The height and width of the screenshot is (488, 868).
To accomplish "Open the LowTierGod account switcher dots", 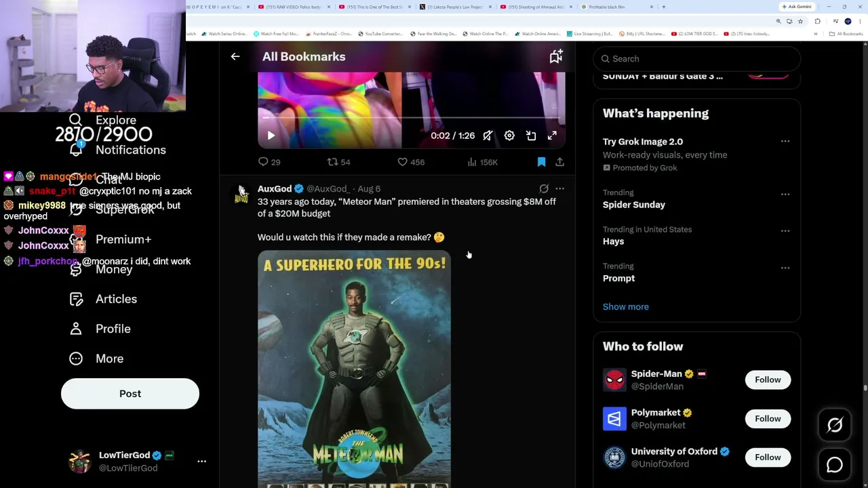I will click(x=201, y=462).
